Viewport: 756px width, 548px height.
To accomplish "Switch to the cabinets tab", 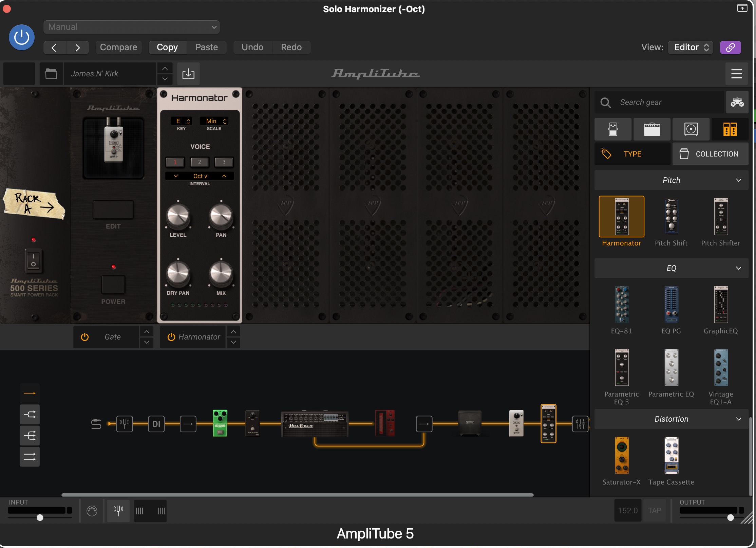I will (691, 129).
